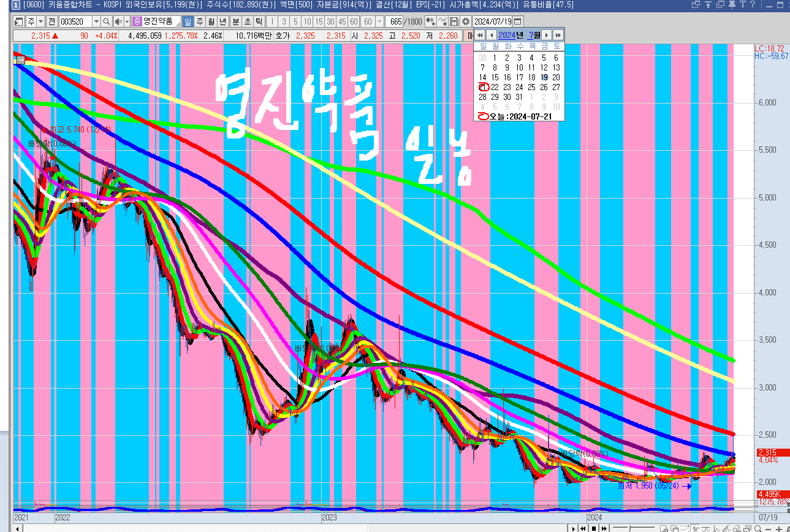Select the tick (틱) chart period
This screenshot has height=532, width=790.
(259, 21)
